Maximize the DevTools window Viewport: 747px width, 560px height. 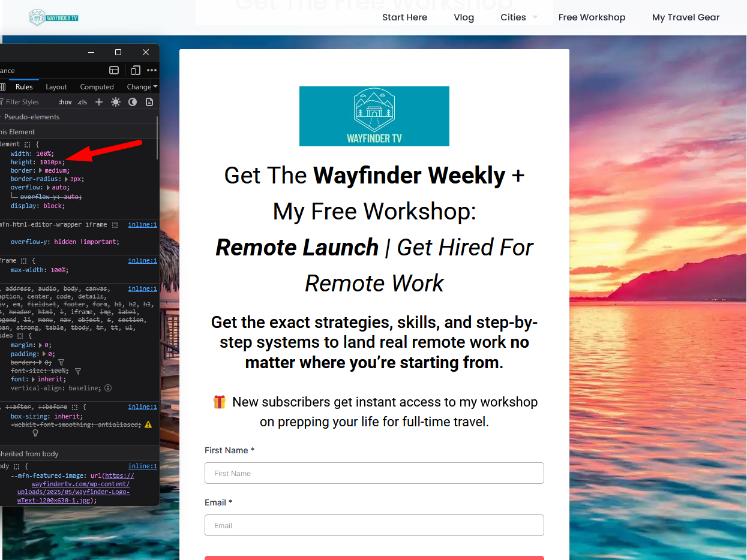click(x=118, y=53)
